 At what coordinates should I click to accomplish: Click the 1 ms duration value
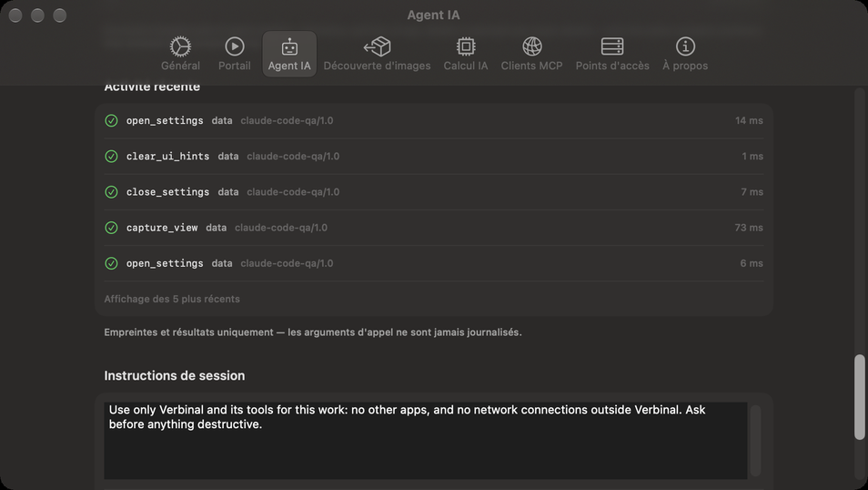(752, 157)
